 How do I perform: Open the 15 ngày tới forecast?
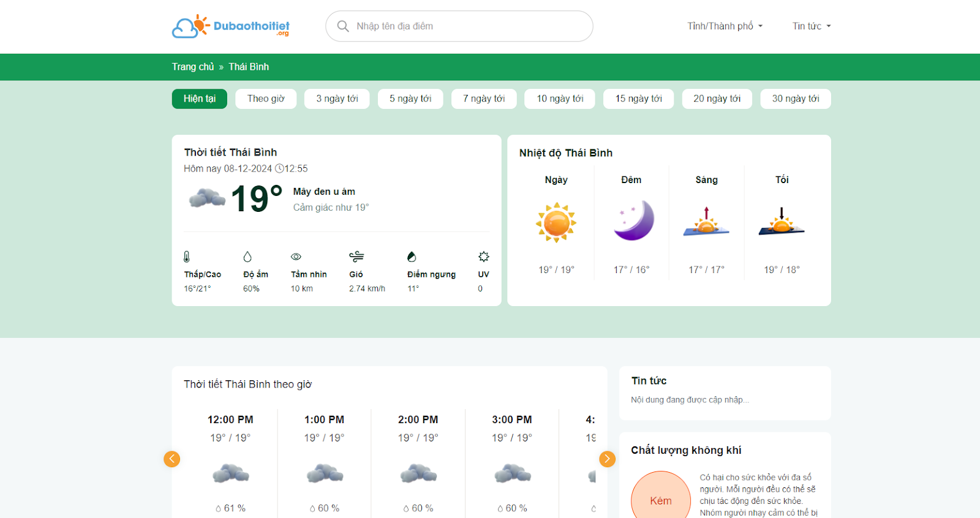(639, 99)
